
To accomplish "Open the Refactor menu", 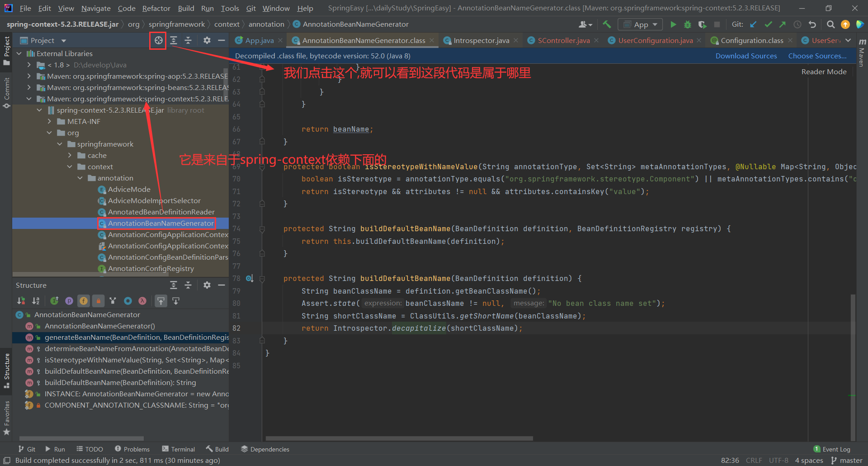I will tap(156, 8).
